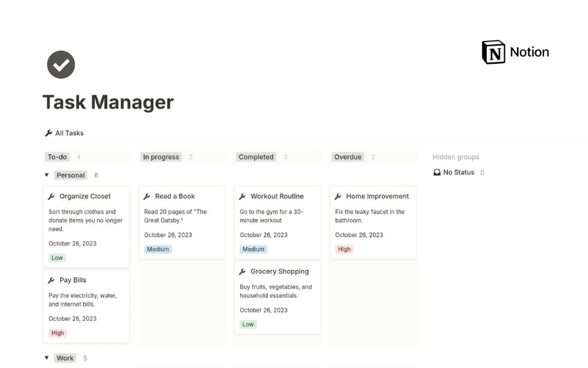Screen dimensions: 588x368
Task: Click the Task Manager page title
Action: pyautogui.click(x=108, y=102)
